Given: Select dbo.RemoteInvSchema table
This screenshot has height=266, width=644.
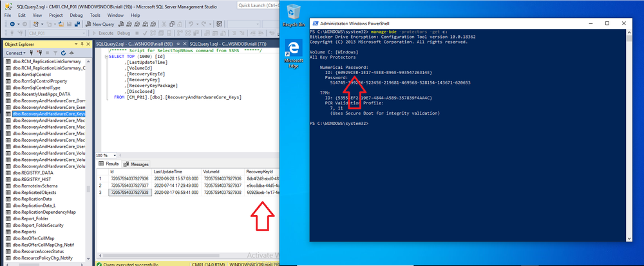Looking at the screenshot, I should [35, 186].
